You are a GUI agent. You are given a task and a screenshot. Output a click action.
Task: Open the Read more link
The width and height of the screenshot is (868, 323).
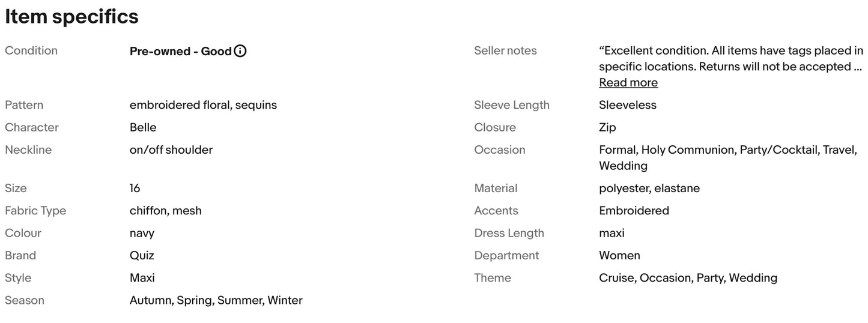click(628, 83)
